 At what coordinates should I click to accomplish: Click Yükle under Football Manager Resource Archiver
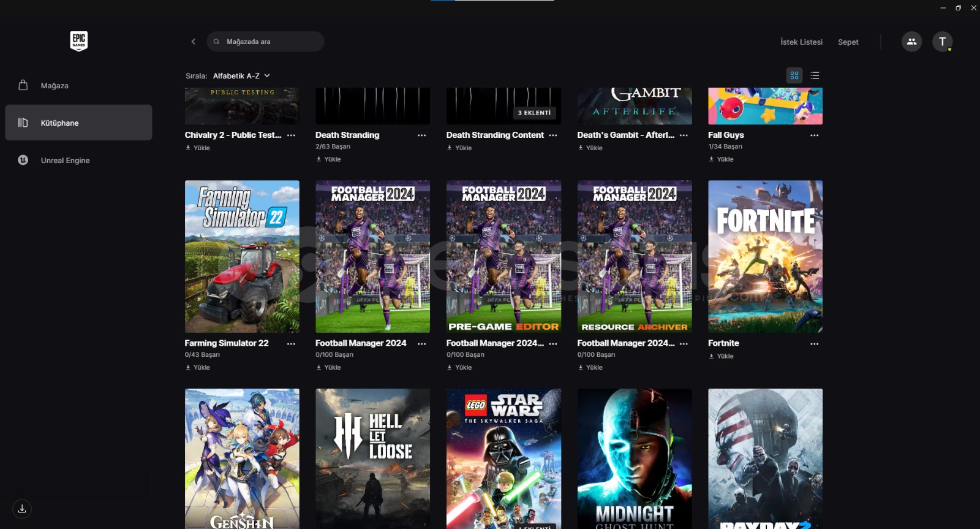(x=590, y=368)
